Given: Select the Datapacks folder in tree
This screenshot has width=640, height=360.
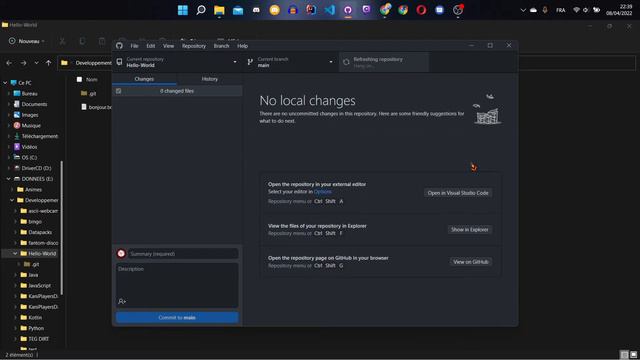Looking at the screenshot, I should click(x=40, y=232).
